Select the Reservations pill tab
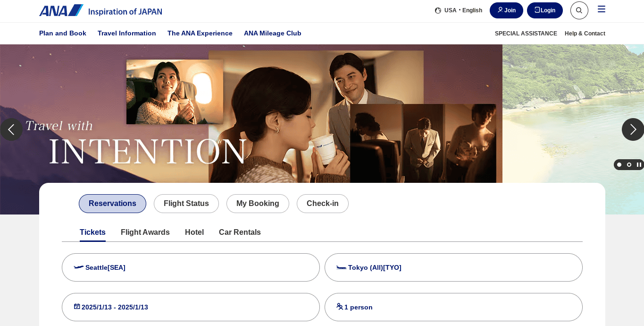Viewport: 644px width, 326px height. tap(112, 204)
